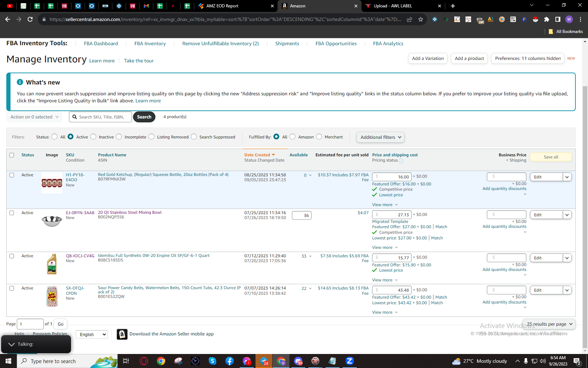This screenshot has height=368, width=588.
Task: Expand View more for the Ketchup row
Action: [x=385, y=205]
